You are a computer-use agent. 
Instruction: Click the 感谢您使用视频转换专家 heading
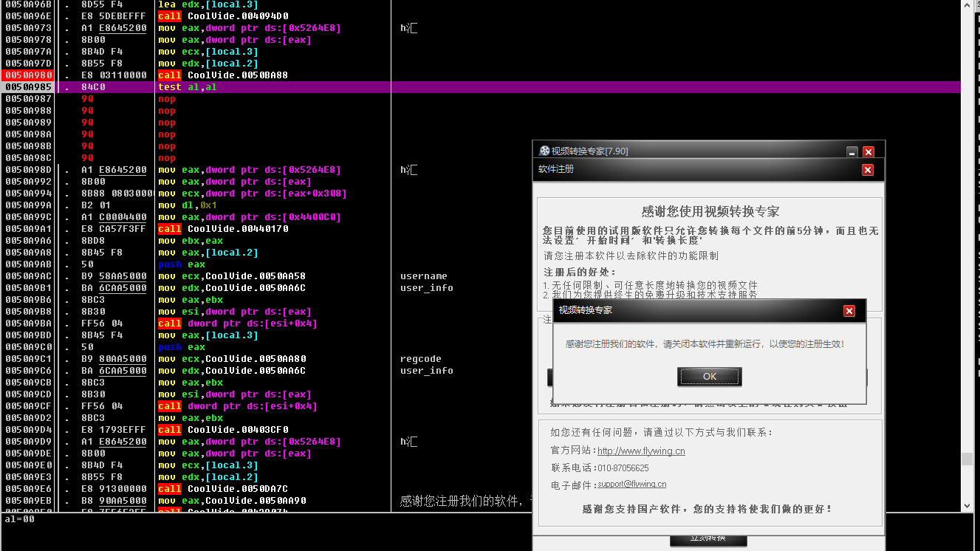[710, 211]
